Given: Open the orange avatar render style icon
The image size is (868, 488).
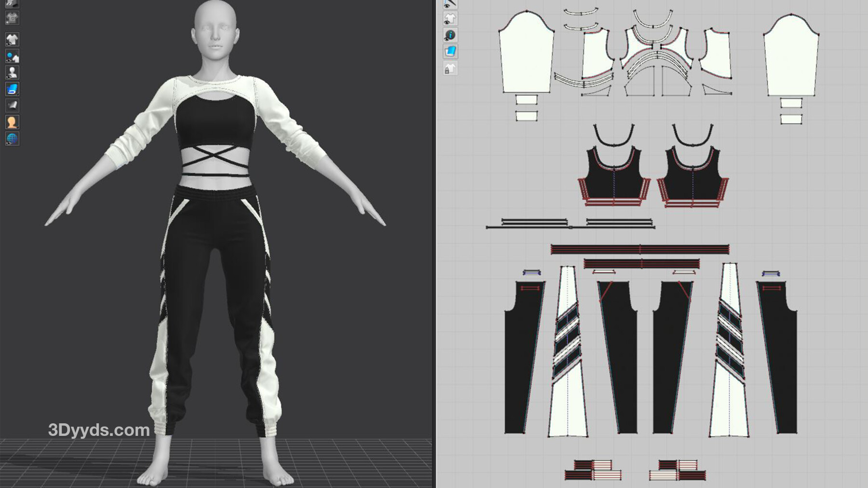Looking at the screenshot, I should pos(12,122).
